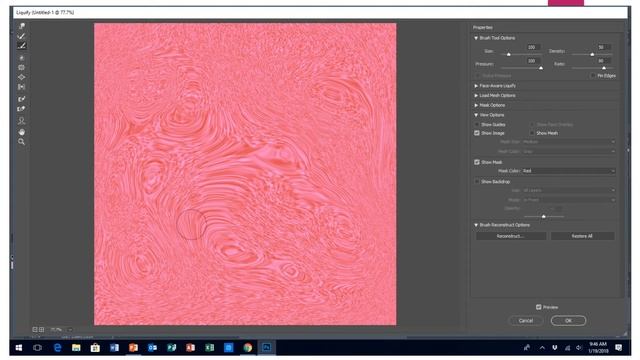Uncheck the Show Image checkbox
Viewport: 640px width, 360px height.
pos(477,133)
